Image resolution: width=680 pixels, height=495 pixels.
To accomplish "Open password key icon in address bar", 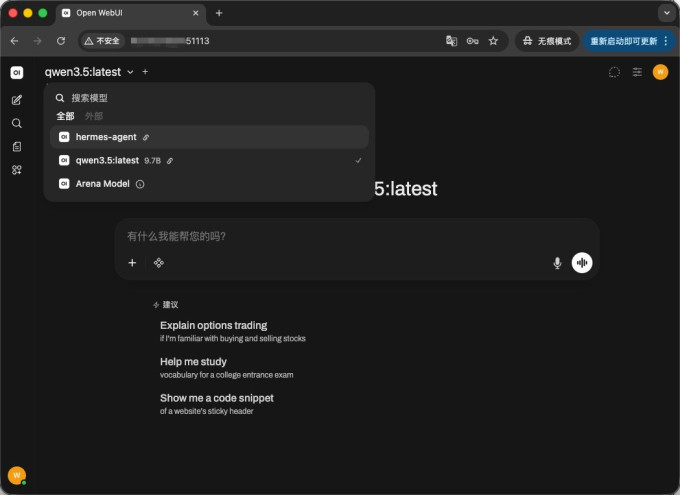I will 472,41.
